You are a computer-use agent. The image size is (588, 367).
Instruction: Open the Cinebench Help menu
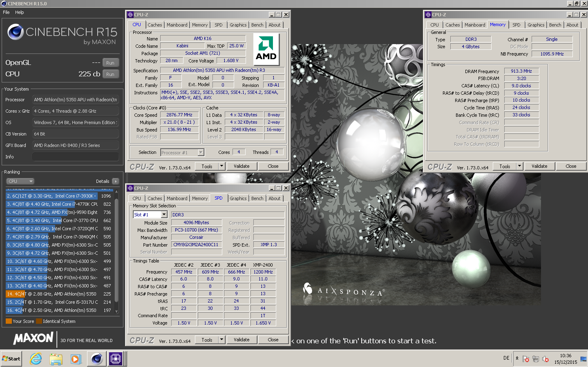20,12
